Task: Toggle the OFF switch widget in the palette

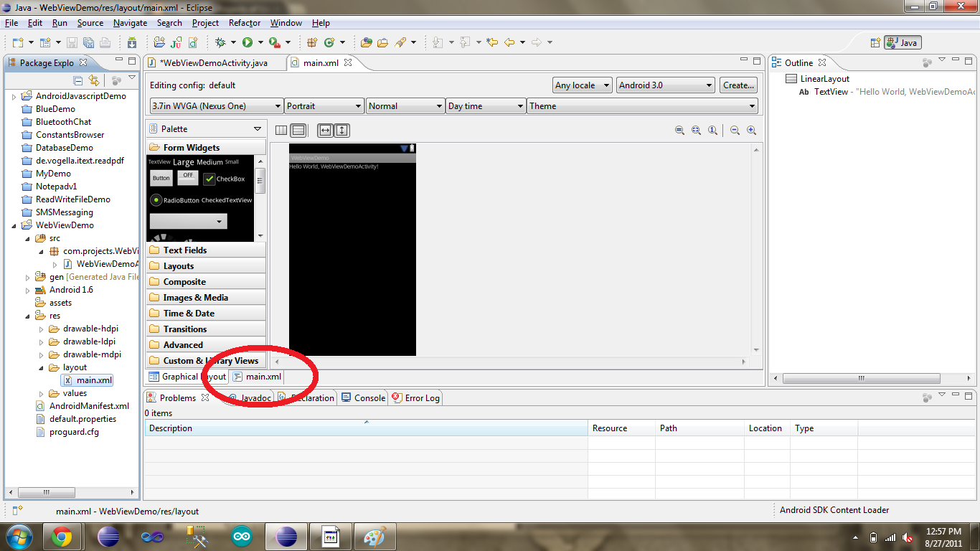Action: coord(187,177)
